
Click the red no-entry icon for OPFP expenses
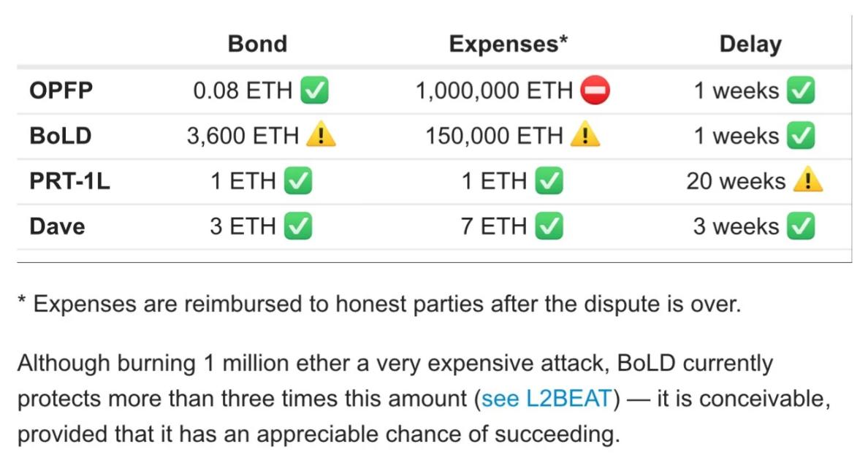tap(595, 91)
